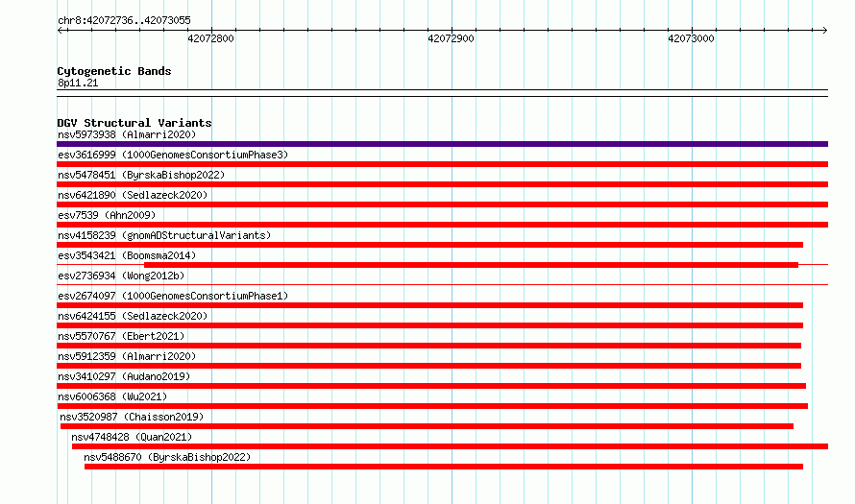Click the 42073000 ruler position label

[691, 38]
